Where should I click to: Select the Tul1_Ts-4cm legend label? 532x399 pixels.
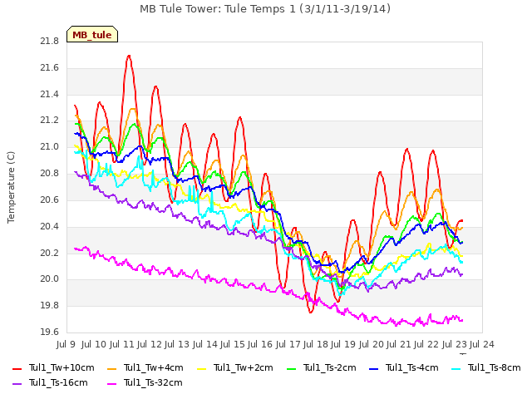pyautogui.click(x=412, y=367)
